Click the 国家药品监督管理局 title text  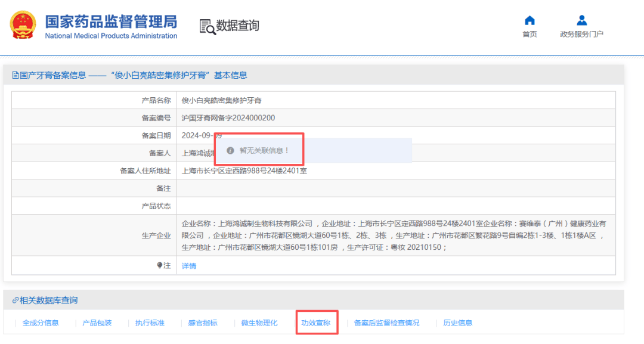[111, 21]
